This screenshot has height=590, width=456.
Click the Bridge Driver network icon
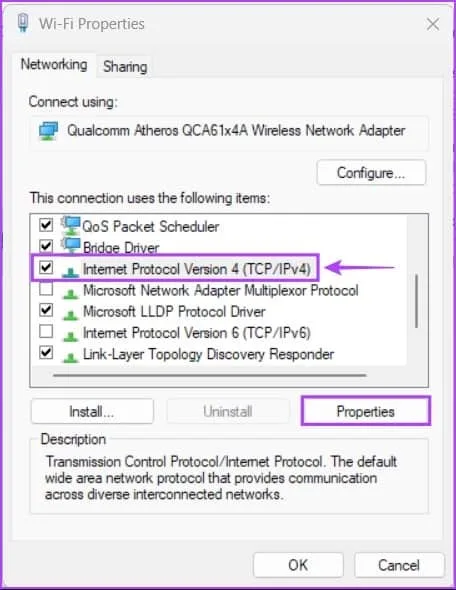[71, 246]
